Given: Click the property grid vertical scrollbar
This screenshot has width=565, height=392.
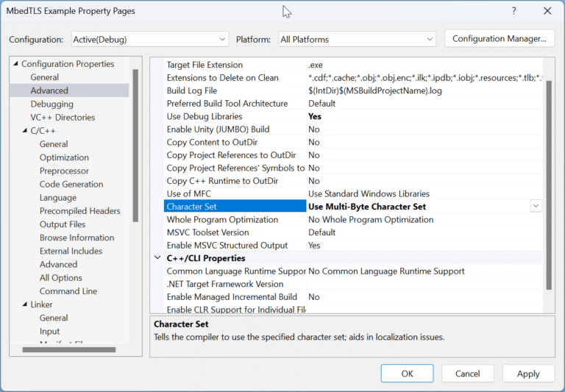Looking at the screenshot, I should 549,185.
